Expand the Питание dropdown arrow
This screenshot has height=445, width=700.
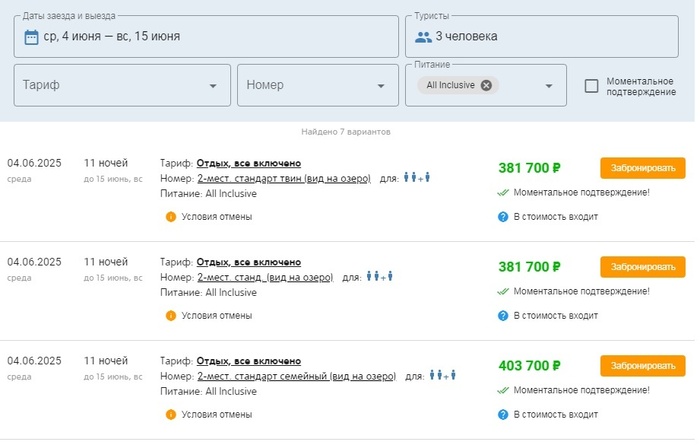click(x=549, y=86)
